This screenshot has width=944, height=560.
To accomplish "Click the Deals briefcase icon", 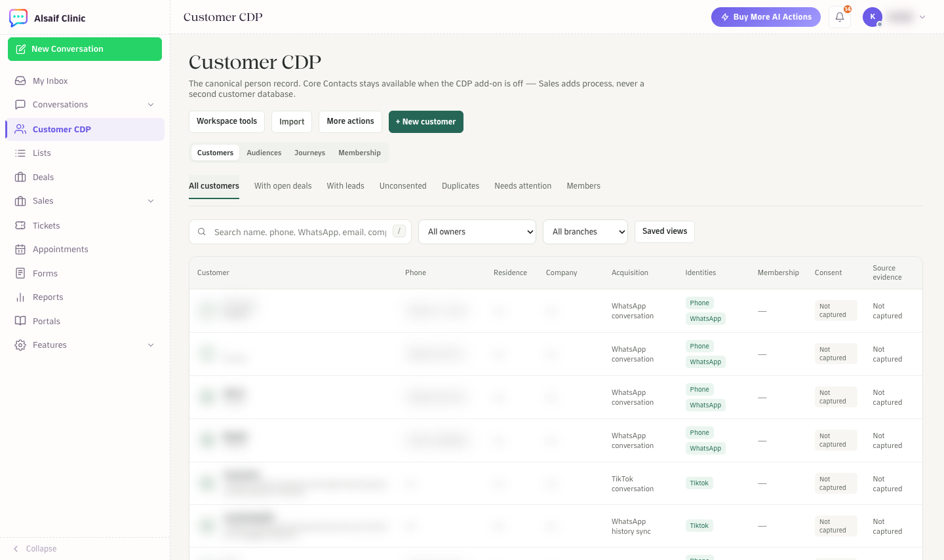I will (x=20, y=177).
